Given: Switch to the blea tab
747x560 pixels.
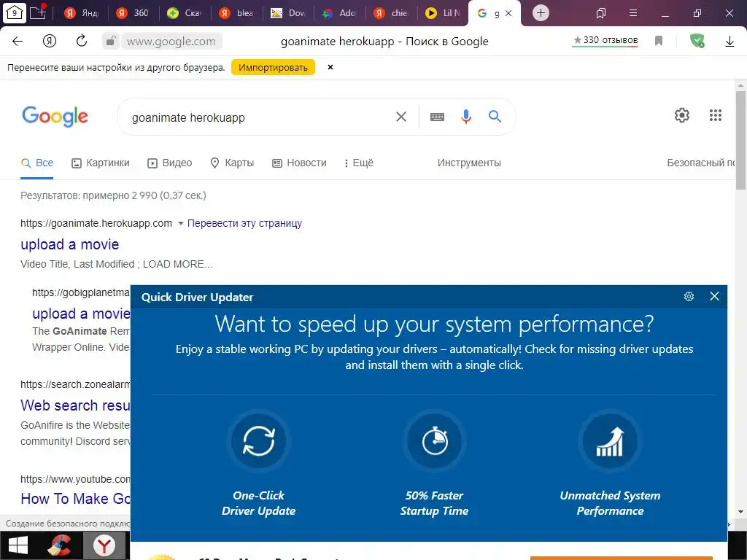Looking at the screenshot, I should click(x=237, y=13).
